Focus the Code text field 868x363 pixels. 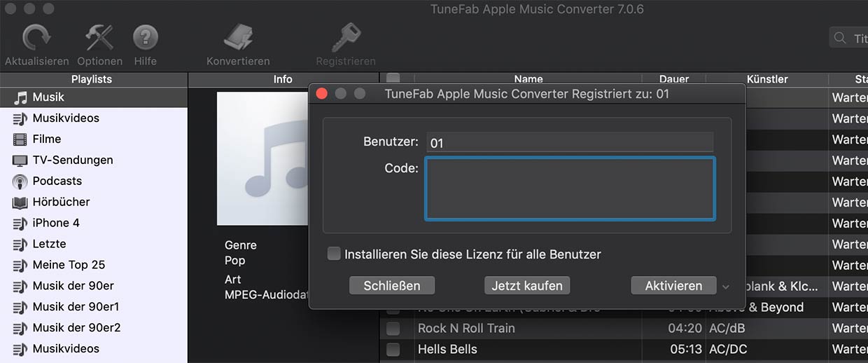click(570, 188)
